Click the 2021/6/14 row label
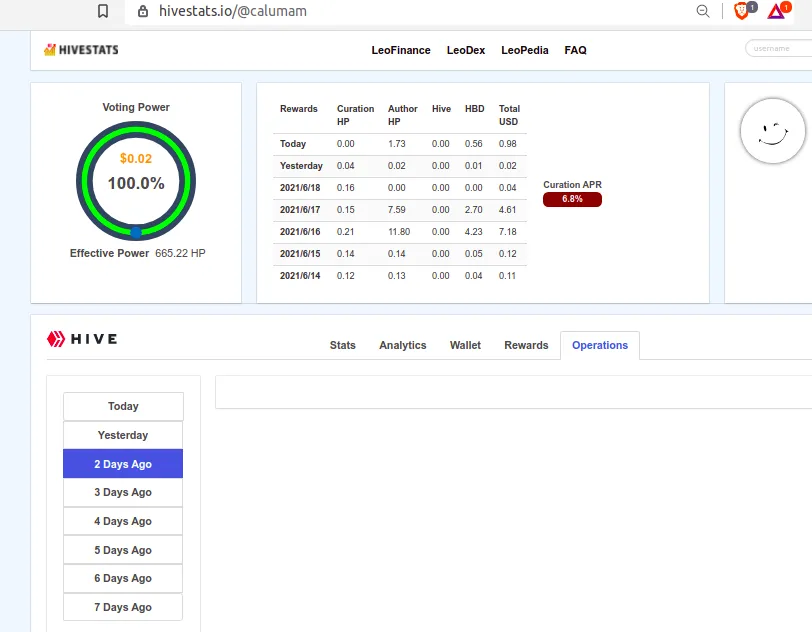The width and height of the screenshot is (812, 632). click(300, 276)
